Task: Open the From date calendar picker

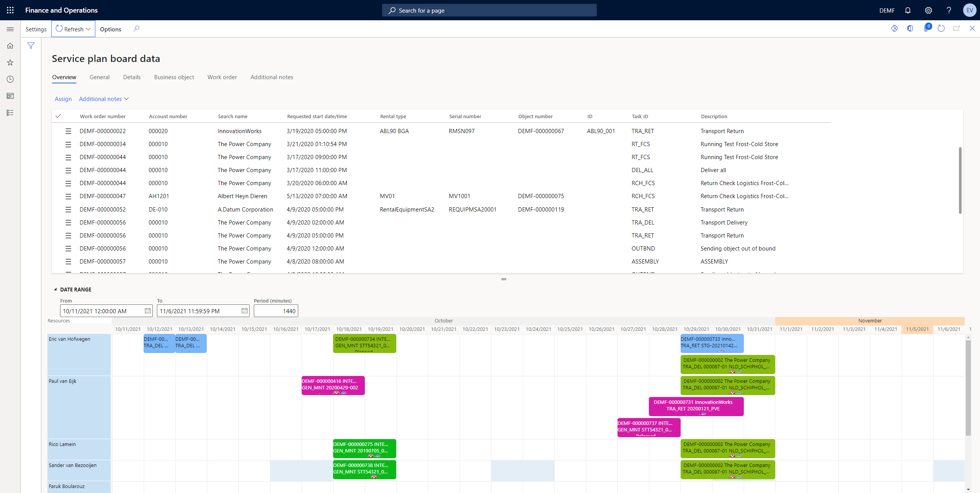Action: (x=148, y=311)
